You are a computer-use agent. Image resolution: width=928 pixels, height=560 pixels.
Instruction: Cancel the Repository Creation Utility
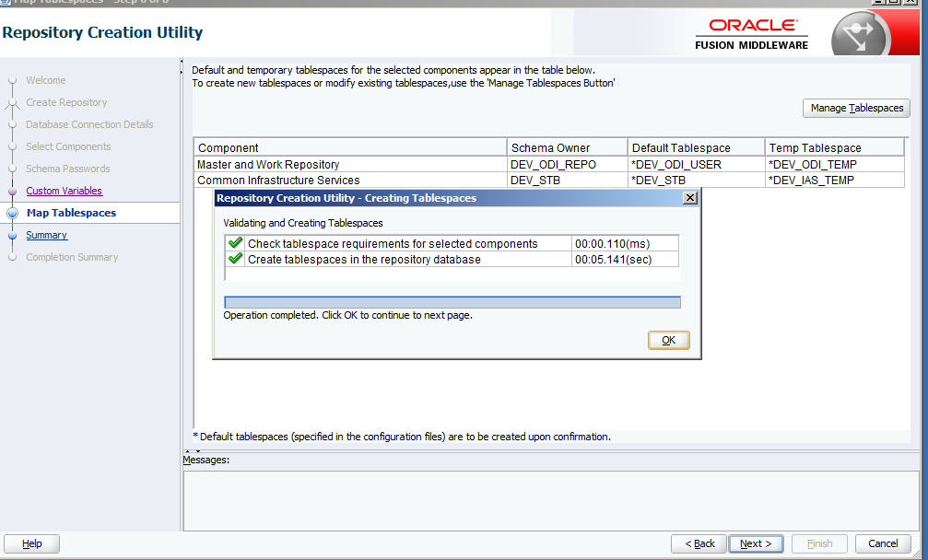click(882, 543)
